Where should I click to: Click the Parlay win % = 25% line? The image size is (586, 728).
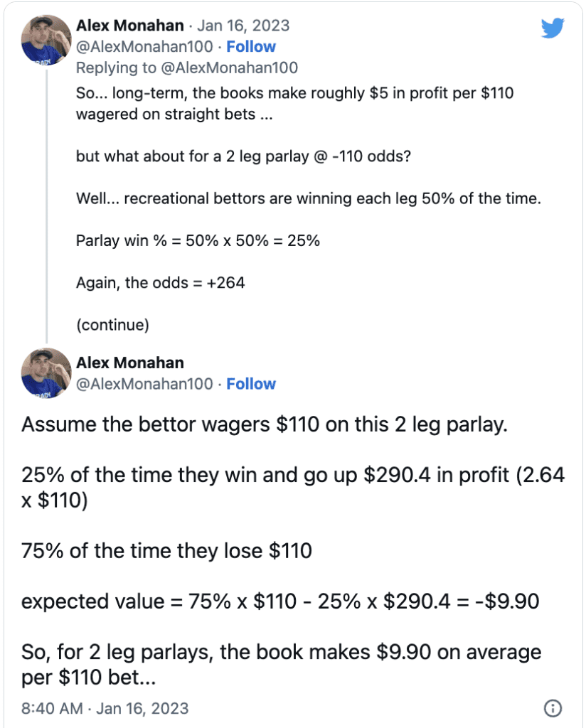(x=198, y=240)
